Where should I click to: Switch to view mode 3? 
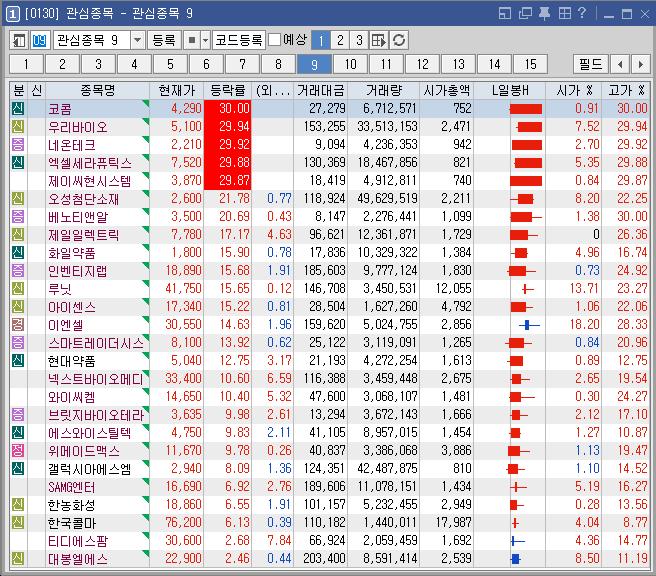(x=359, y=41)
